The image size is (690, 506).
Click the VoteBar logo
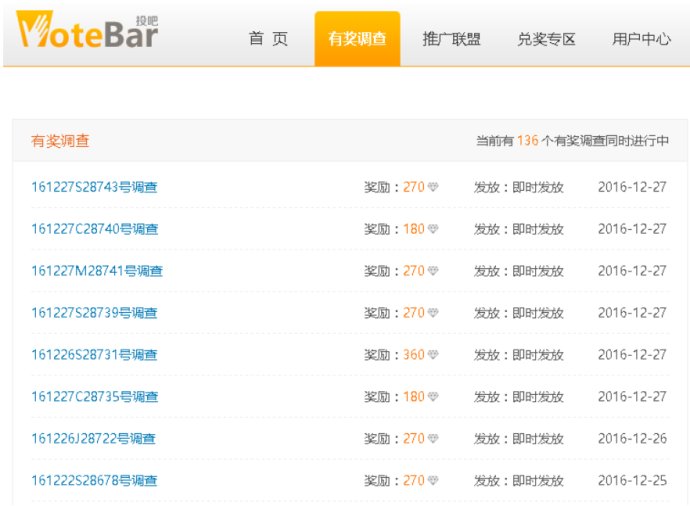coord(87,30)
